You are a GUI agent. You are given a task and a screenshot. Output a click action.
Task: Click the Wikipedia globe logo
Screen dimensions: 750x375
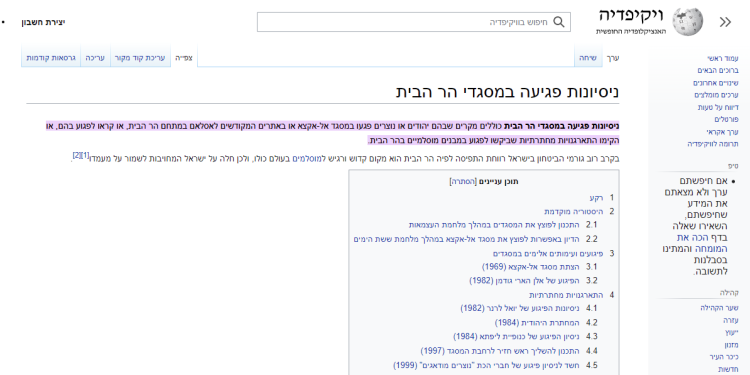tap(688, 22)
